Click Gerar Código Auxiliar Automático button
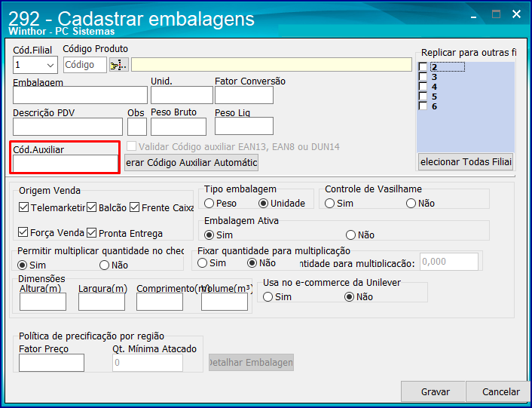This screenshot has width=532, height=408. click(x=191, y=163)
